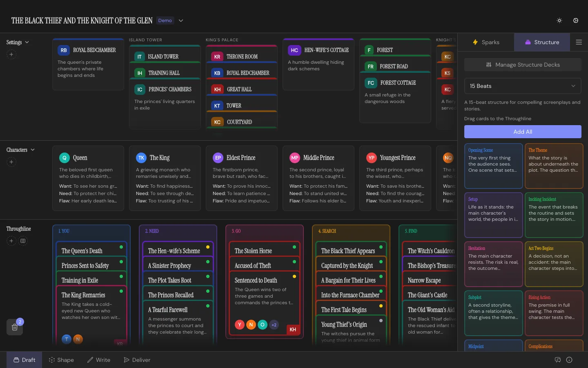Toggle the light/dark theme sun icon
This screenshot has width=588, height=368.
tap(559, 20)
